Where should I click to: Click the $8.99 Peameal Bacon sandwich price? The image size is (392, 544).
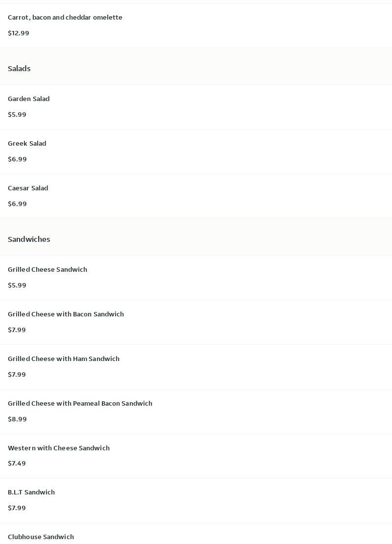coord(17,419)
